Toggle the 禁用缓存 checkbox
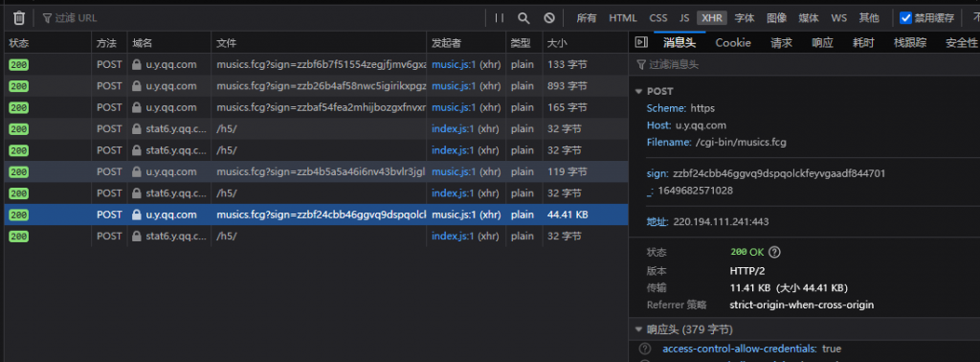 905,17
